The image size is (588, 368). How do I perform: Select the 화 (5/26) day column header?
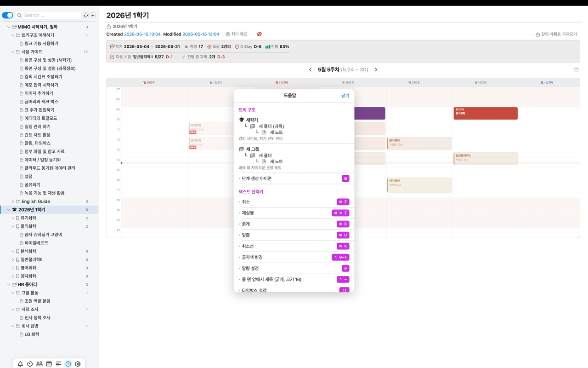click(282, 82)
